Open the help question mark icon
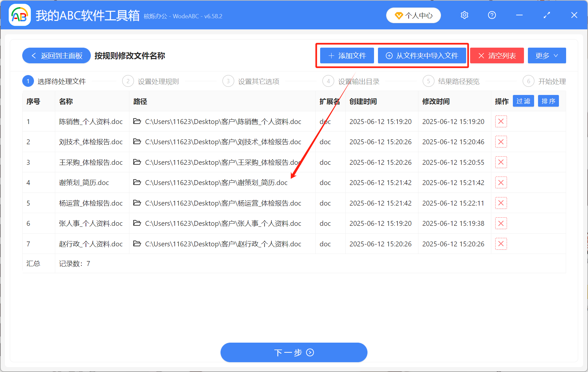 click(492, 15)
